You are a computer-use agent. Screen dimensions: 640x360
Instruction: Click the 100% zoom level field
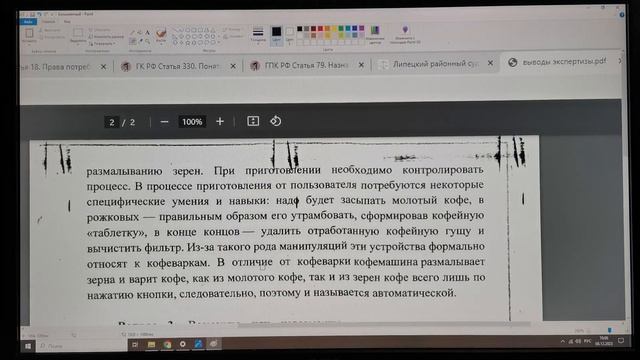192,122
